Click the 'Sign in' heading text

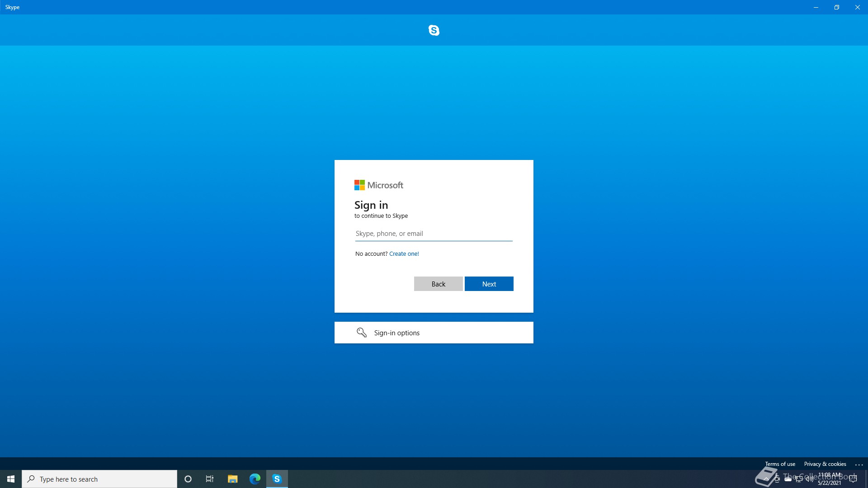[371, 205]
